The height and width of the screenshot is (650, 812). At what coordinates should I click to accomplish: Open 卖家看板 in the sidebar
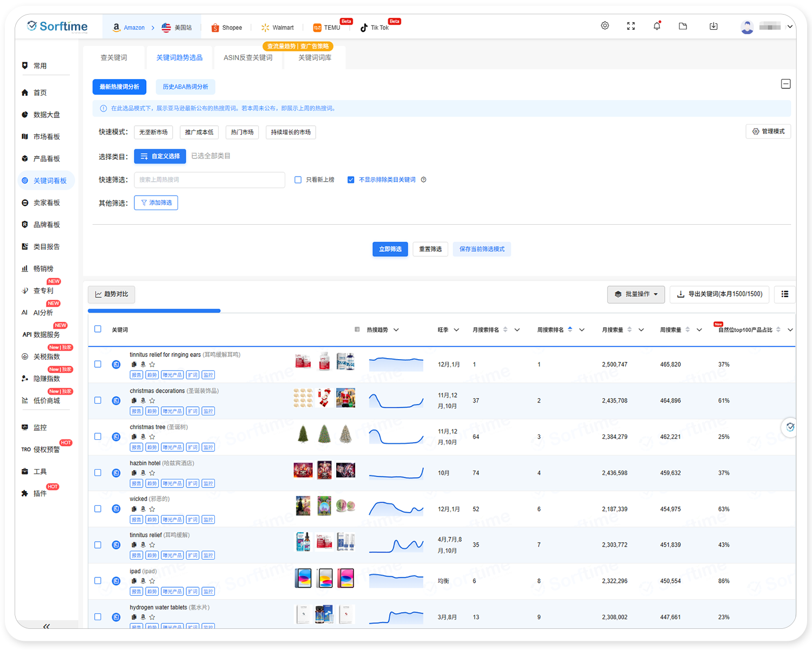[x=47, y=203]
